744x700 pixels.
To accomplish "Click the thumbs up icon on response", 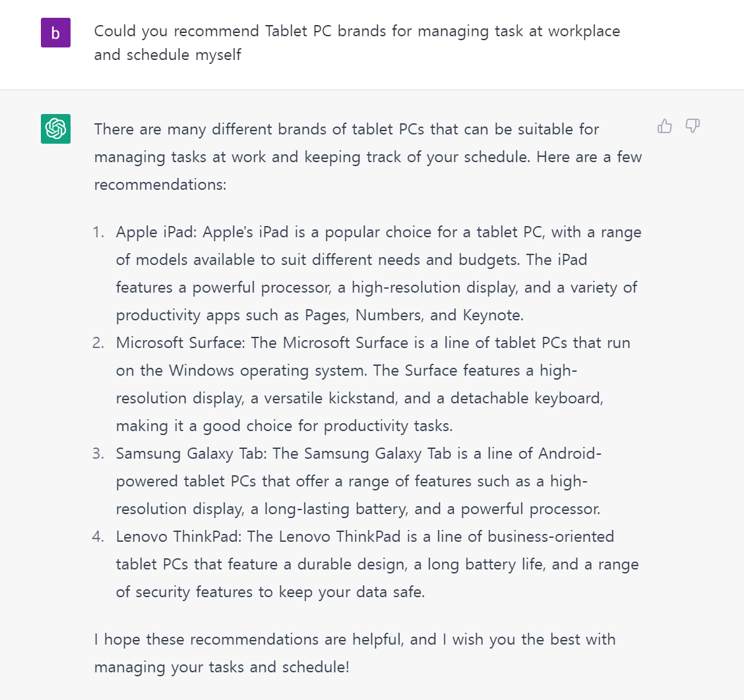I will [665, 126].
